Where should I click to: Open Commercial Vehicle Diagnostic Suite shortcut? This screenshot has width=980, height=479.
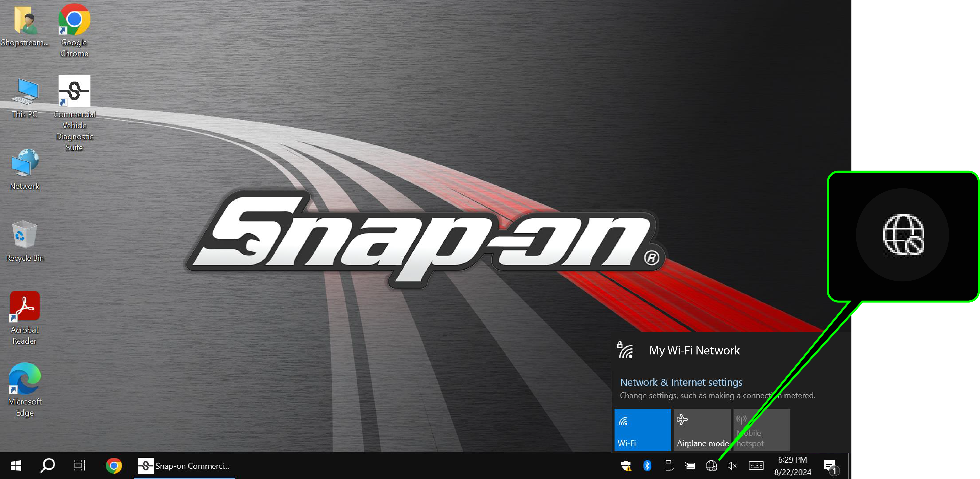[74, 91]
